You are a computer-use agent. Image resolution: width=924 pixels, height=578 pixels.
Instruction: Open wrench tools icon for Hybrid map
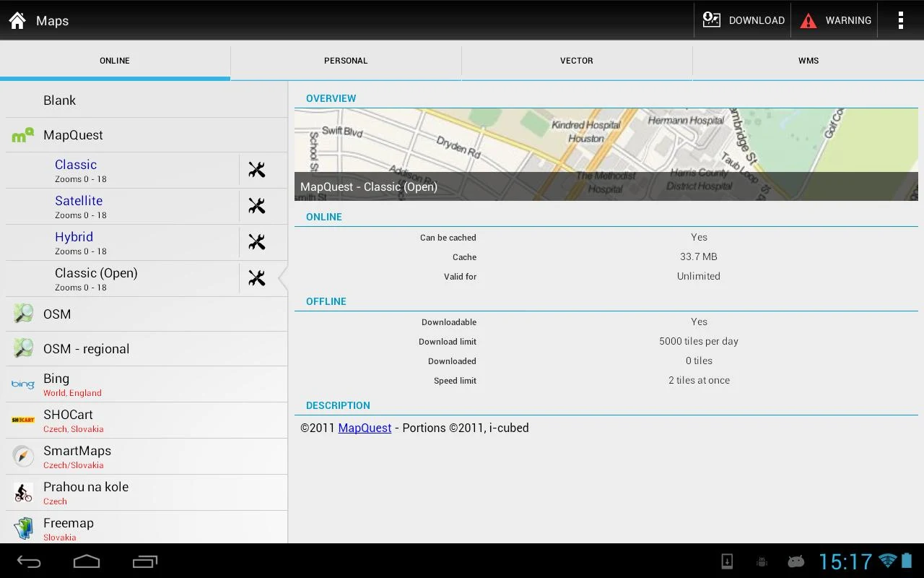pyautogui.click(x=257, y=242)
